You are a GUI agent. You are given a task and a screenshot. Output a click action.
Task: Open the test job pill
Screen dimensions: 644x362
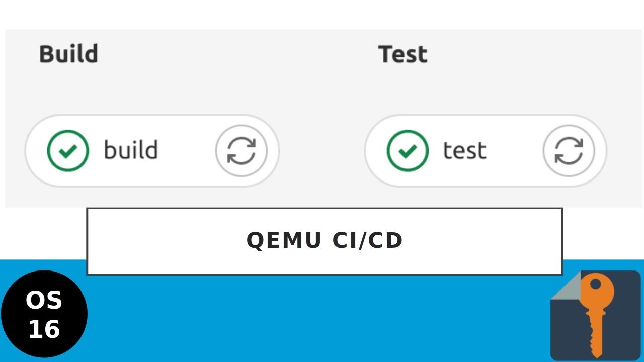click(486, 151)
